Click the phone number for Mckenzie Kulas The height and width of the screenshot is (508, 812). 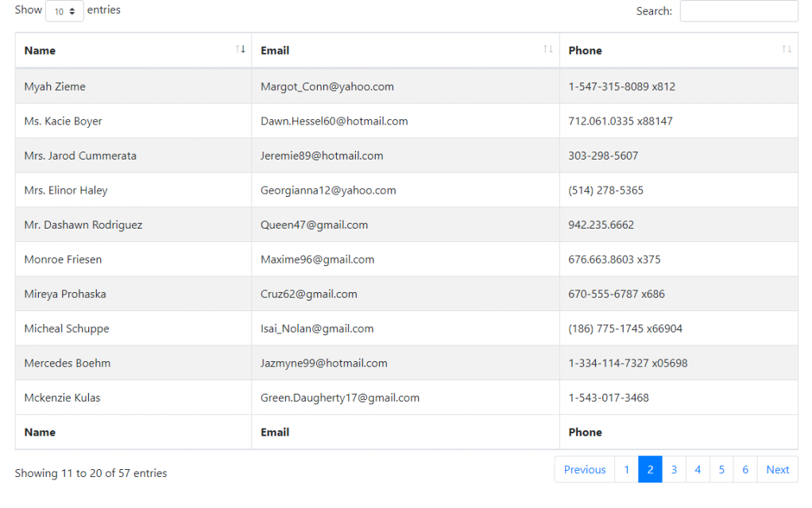click(609, 398)
